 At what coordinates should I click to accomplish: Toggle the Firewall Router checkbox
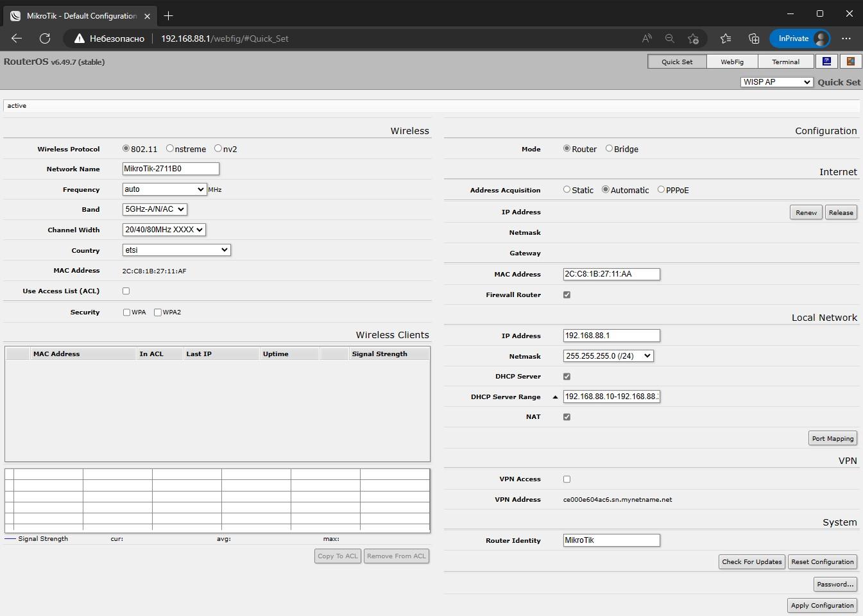[x=567, y=295]
